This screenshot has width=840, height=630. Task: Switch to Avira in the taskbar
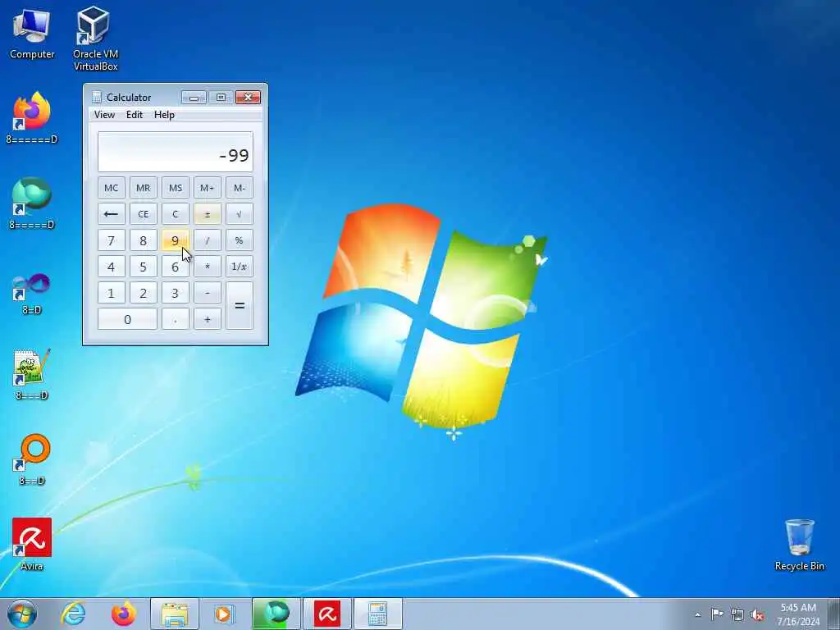[327, 614]
